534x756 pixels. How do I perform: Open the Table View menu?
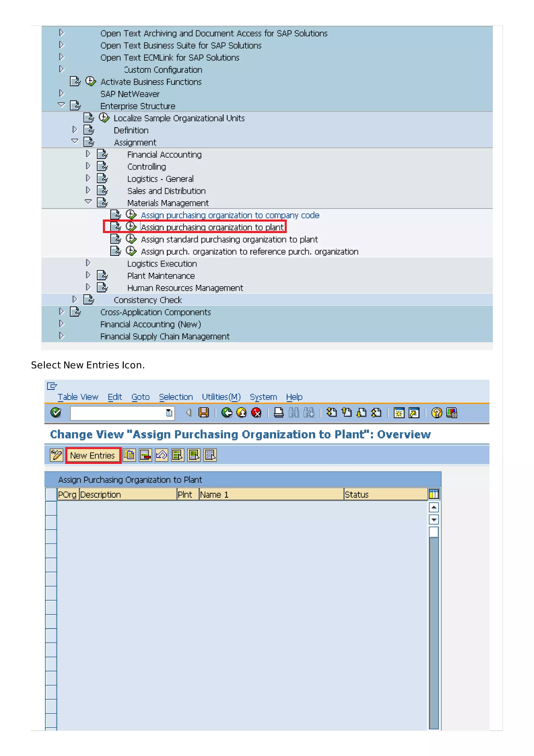point(78,397)
